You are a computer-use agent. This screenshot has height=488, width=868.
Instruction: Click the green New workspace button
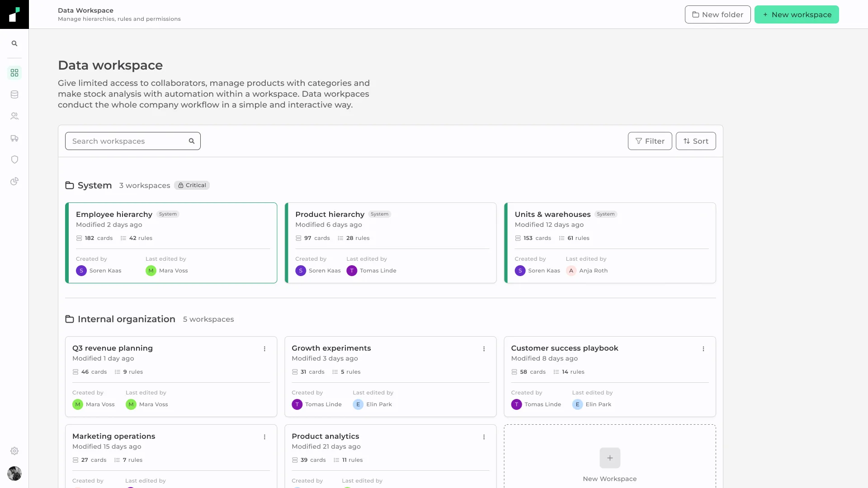coord(797,14)
